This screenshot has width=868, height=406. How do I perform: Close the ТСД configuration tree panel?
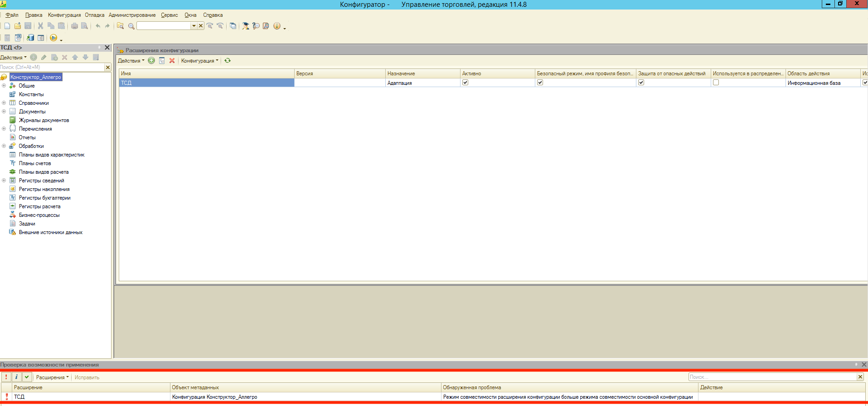(107, 47)
